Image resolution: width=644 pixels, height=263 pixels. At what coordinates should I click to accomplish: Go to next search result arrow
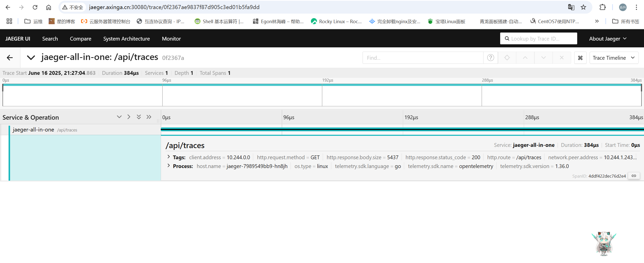543,58
